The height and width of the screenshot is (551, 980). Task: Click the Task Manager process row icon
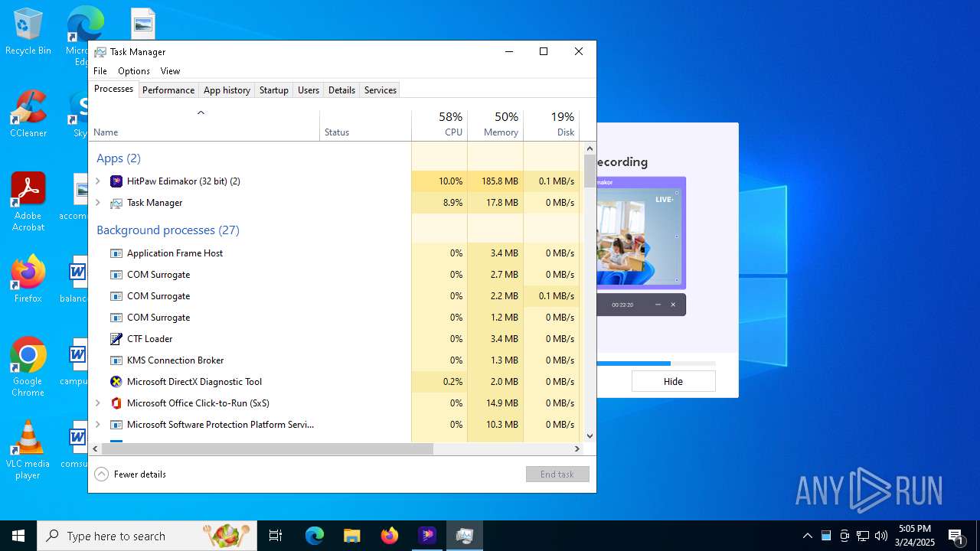[116, 203]
